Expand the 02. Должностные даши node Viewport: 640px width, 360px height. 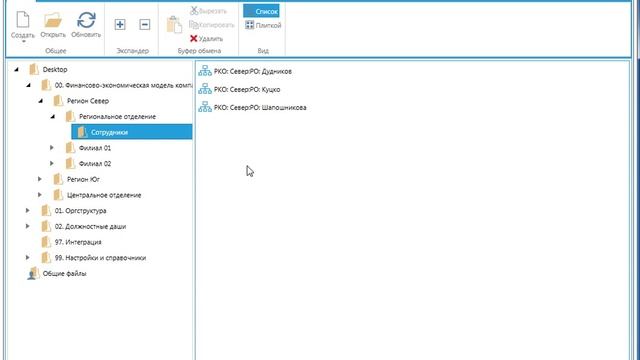[27, 226]
